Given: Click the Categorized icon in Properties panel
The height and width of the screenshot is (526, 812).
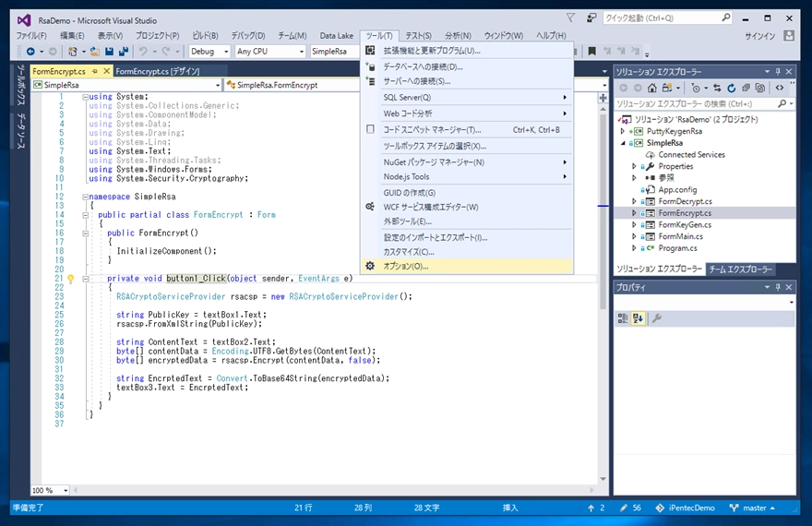Looking at the screenshot, I should click(x=623, y=318).
